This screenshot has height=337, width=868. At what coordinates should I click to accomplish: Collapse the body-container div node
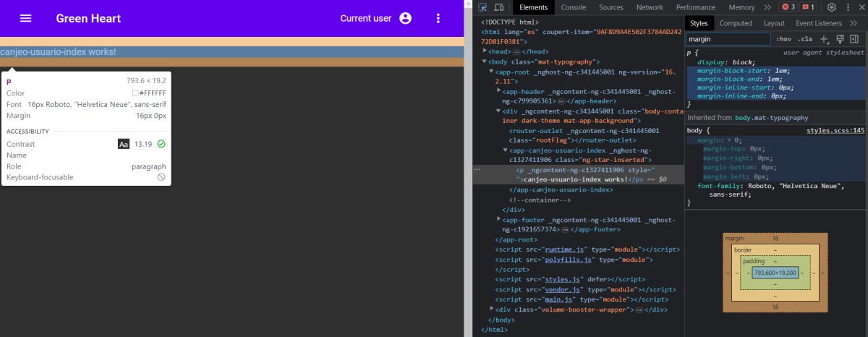pos(498,111)
